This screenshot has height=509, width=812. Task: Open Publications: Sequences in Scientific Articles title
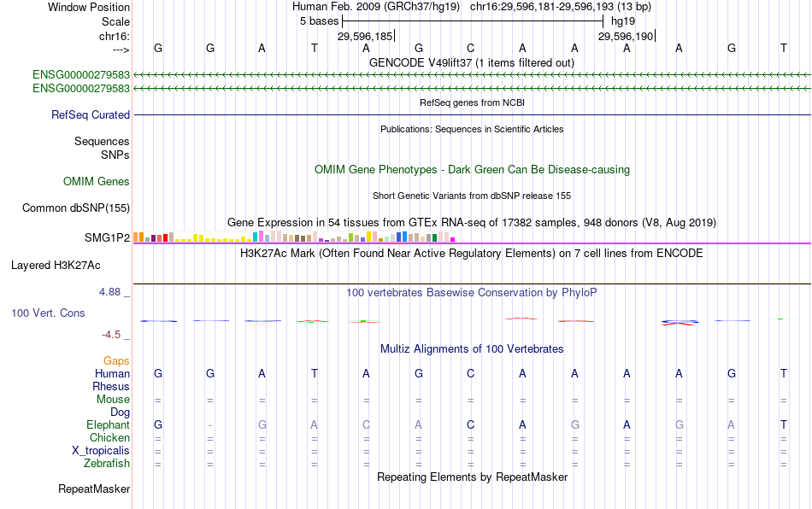click(x=472, y=129)
